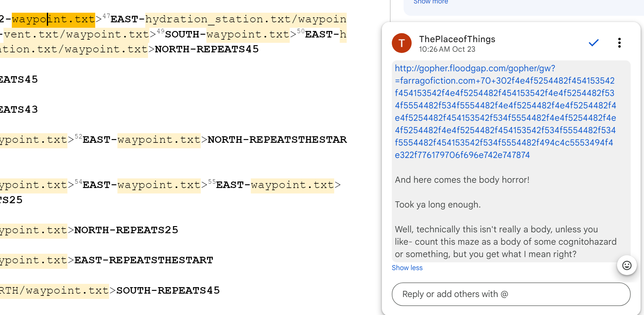Click footnote marker 49 before SOUTH-waypoint.txt
This screenshot has width=644, height=315.
point(160,31)
